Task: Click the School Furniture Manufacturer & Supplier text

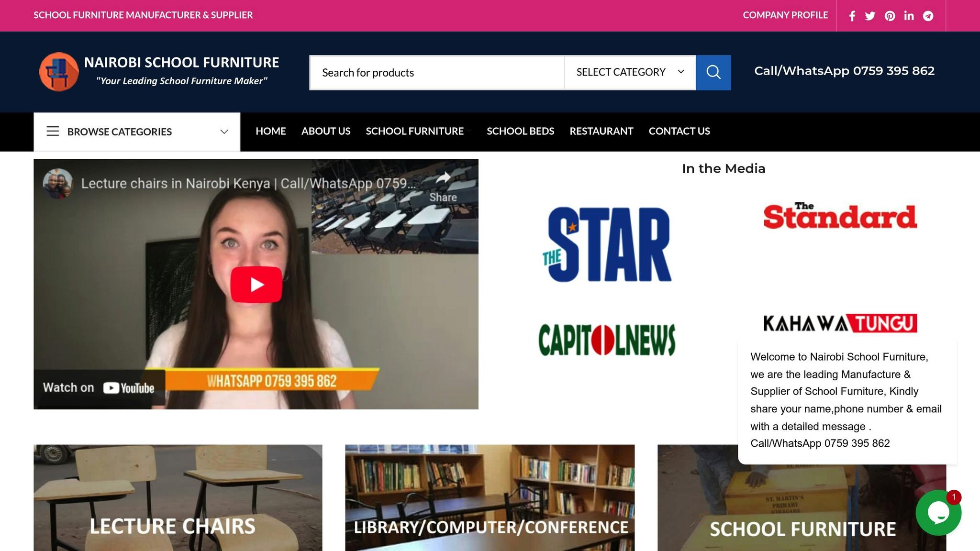Action: tap(143, 15)
